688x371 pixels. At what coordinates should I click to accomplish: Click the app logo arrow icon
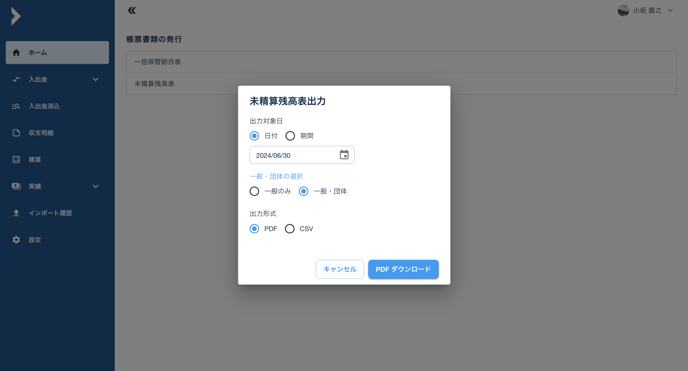tap(16, 16)
